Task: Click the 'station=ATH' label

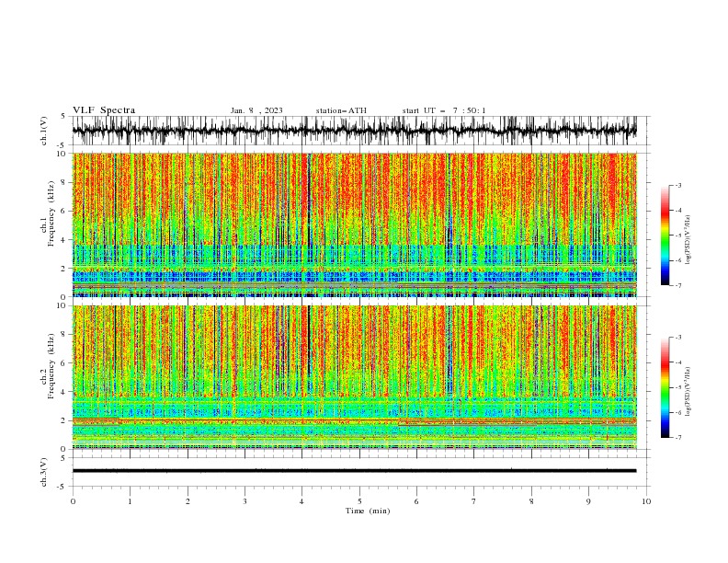Action: pyautogui.click(x=341, y=110)
